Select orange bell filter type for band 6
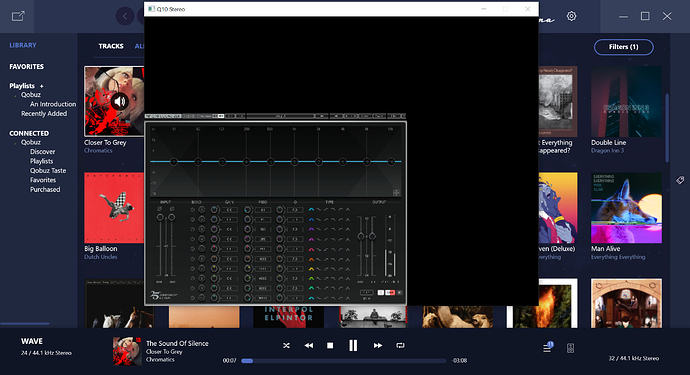 point(311,259)
